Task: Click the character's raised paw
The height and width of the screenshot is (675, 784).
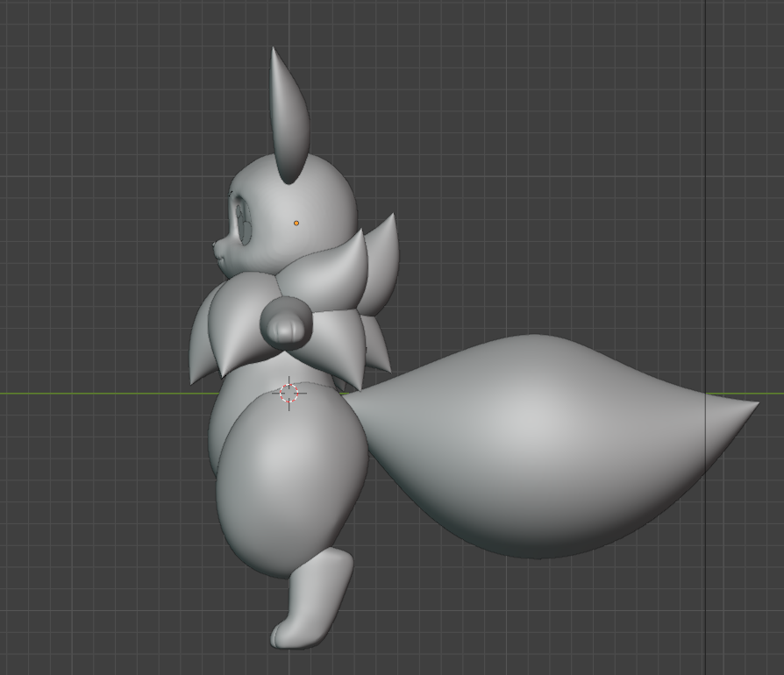Action: 287,323
